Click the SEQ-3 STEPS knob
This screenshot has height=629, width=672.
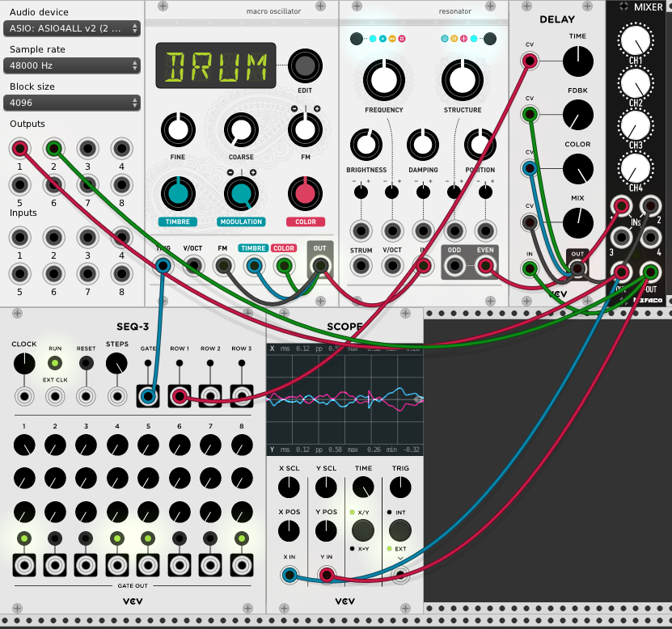click(x=116, y=364)
